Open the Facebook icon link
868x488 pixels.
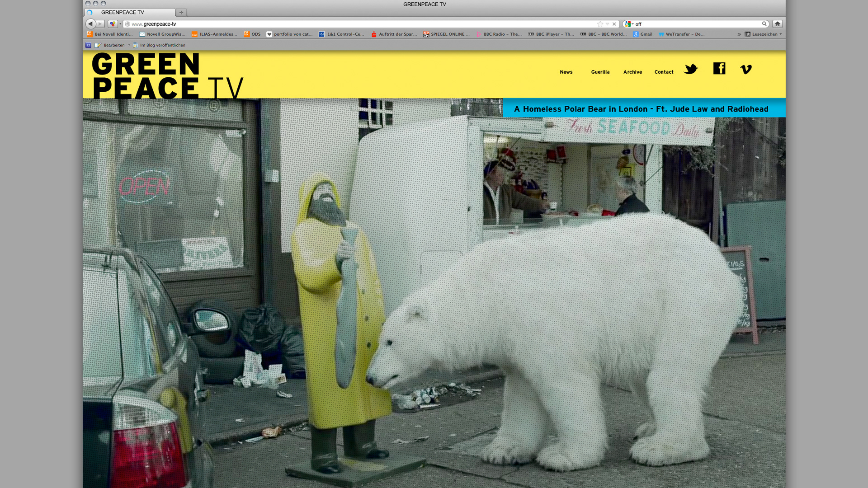pyautogui.click(x=719, y=68)
